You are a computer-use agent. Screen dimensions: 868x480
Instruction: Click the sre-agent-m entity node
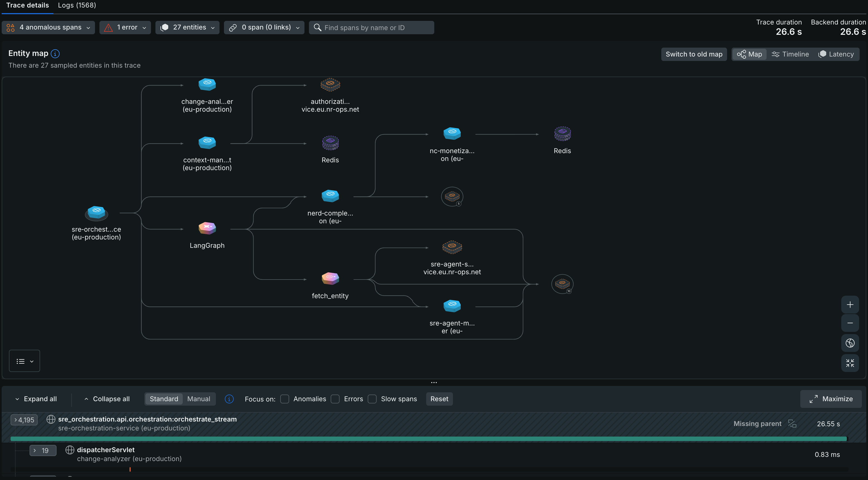452,306
